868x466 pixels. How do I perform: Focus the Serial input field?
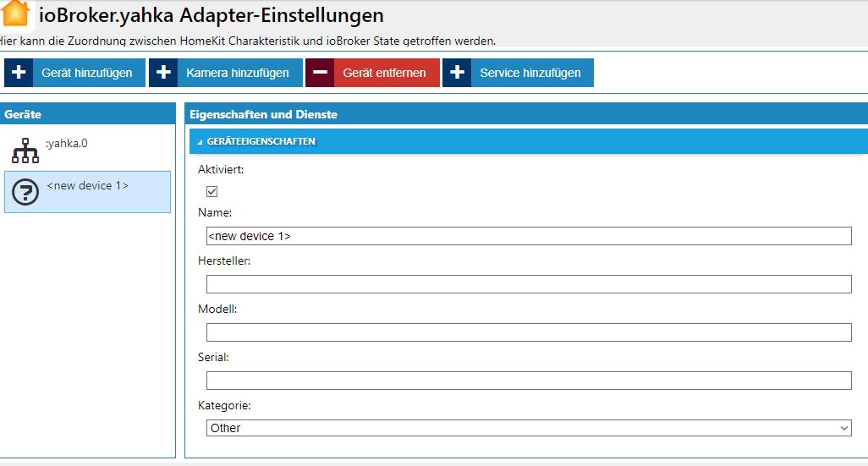coord(529,381)
